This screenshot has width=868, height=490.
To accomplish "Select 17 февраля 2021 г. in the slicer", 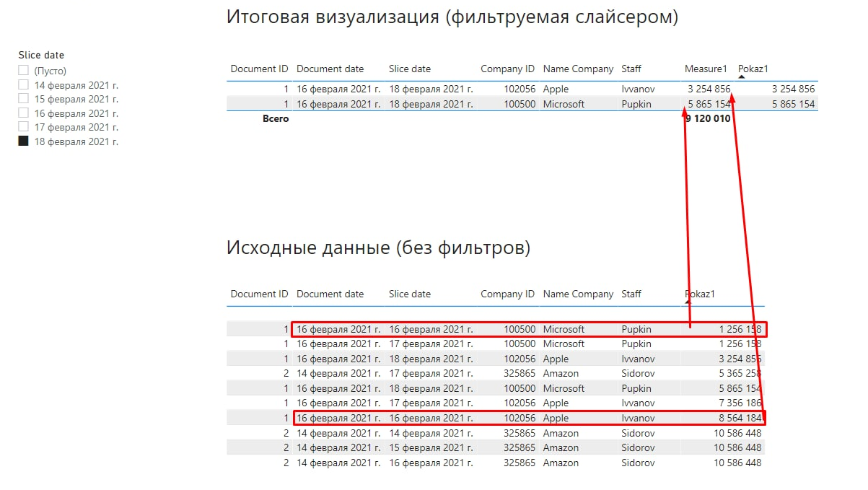I will pos(23,127).
